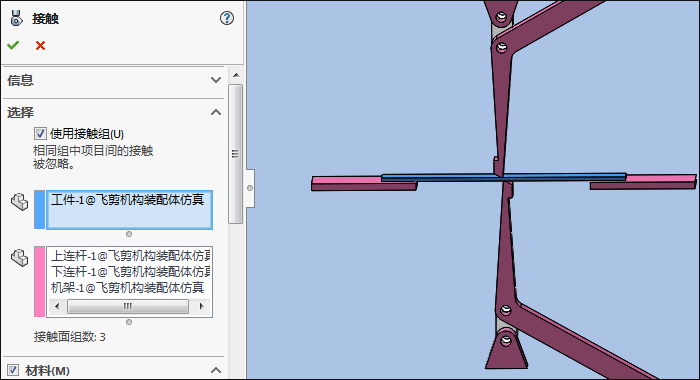Confirm contact settings with green checkmark

13,45
